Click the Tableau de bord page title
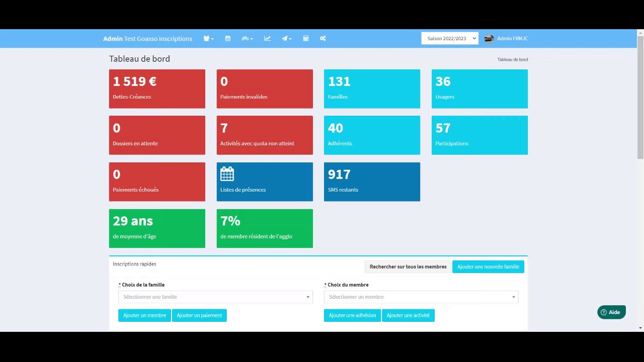Image resolution: width=644 pixels, height=362 pixels. 139,59
